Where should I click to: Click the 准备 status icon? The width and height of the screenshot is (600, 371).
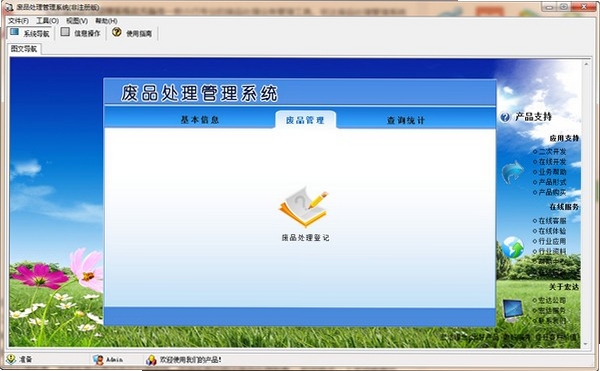(x=11, y=360)
